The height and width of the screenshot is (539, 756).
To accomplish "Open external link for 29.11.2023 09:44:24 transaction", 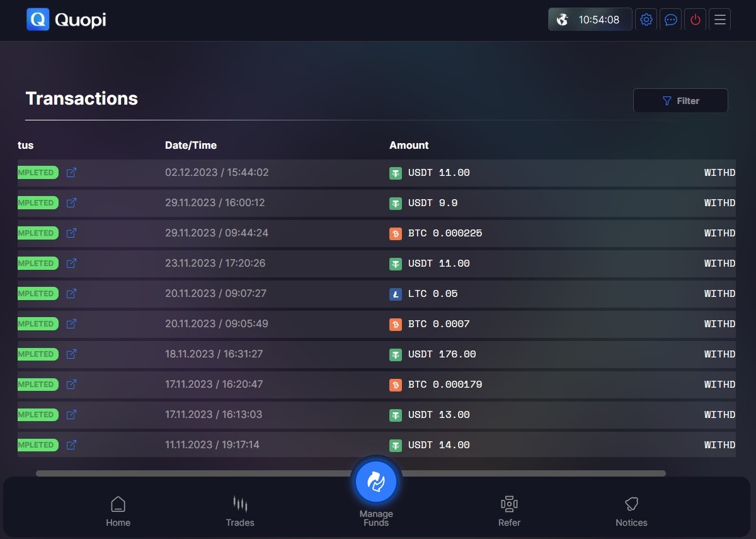I will click(71, 233).
